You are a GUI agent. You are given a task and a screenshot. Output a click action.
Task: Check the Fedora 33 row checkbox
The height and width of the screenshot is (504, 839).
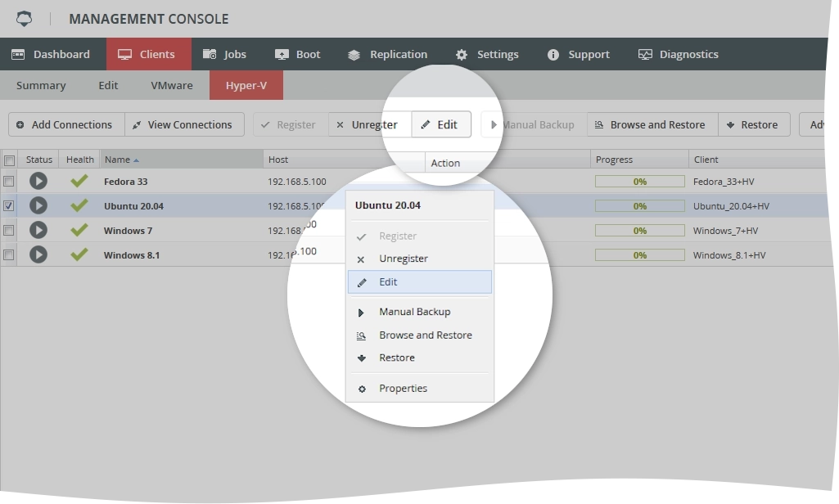[x=8, y=182]
